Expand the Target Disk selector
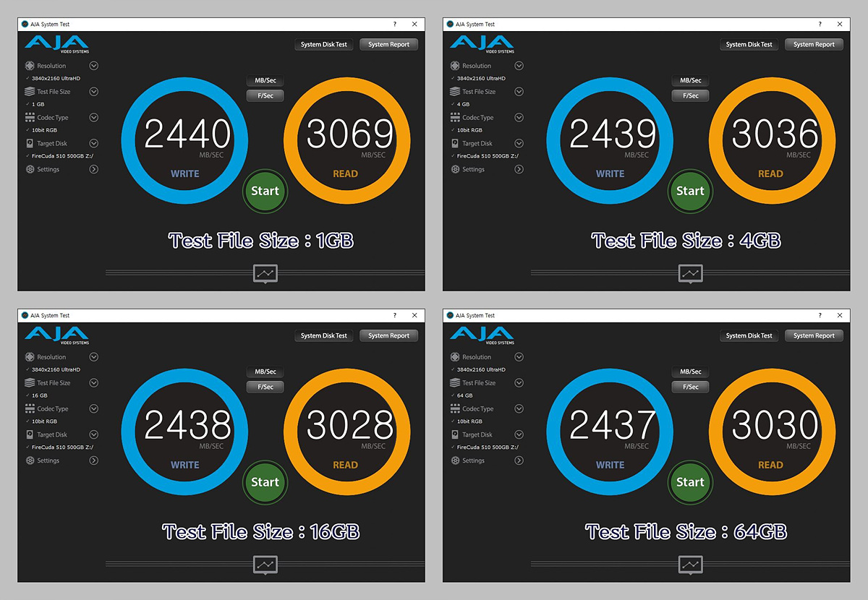 point(93,143)
